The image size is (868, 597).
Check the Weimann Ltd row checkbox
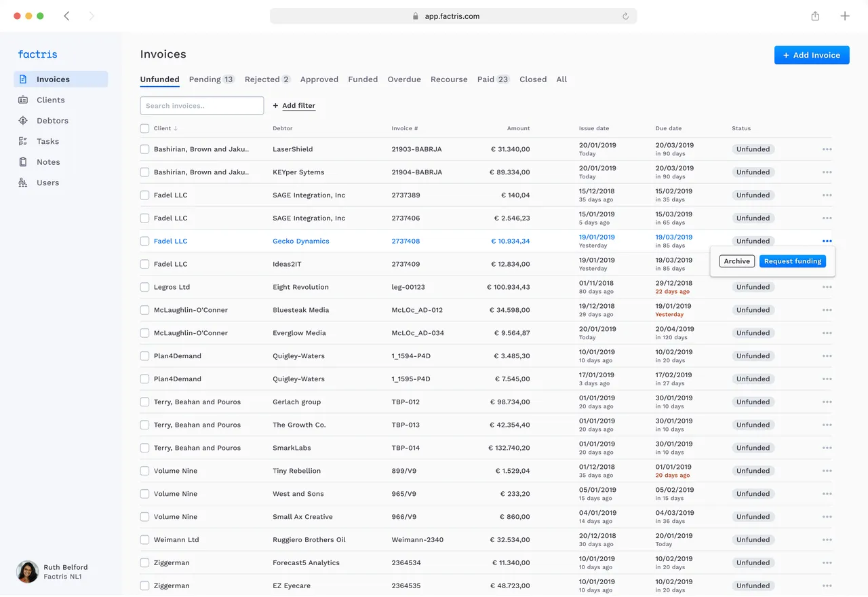tap(144, 540)
